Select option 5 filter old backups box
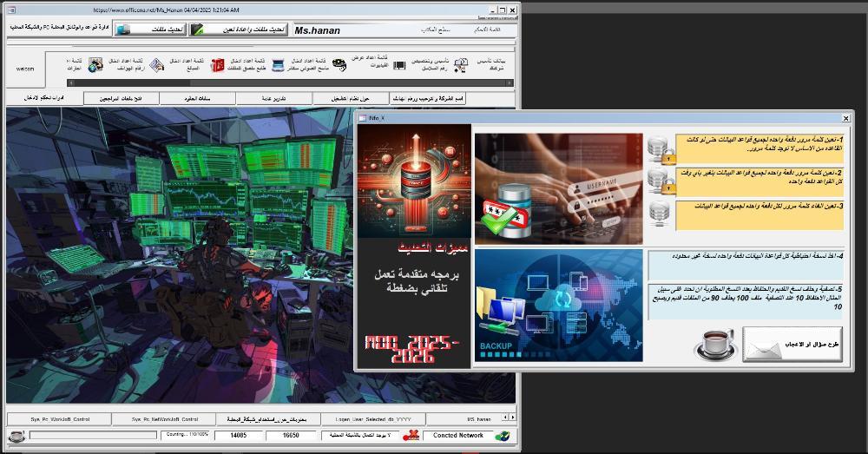 coord(746,302)
